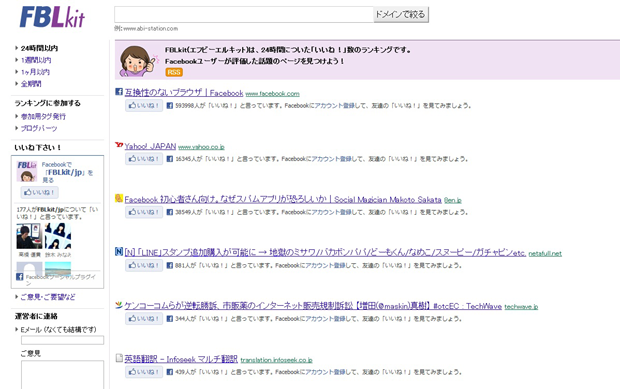Click the TechWave favicon beside the ケンコーコム entry
Image resolution: width=620 pixels, height=389 pixels.
coord(119,305)
